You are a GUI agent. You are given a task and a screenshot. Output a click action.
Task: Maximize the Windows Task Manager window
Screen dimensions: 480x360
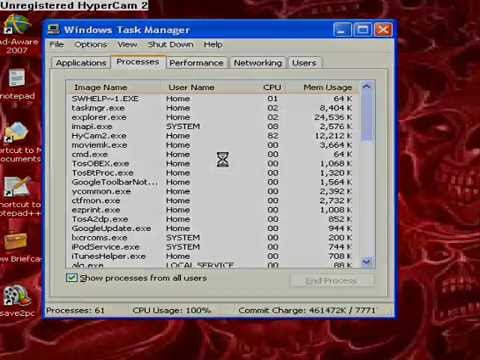(363, 30)
